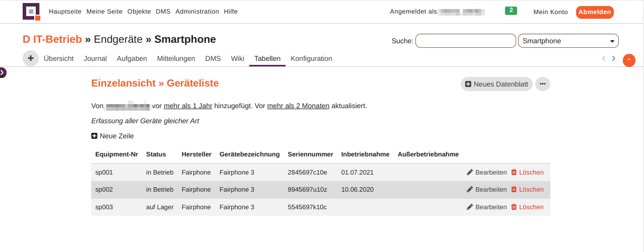Delete the sp003 device entry
The image size is (644, 252).
(x=527, y=207)
